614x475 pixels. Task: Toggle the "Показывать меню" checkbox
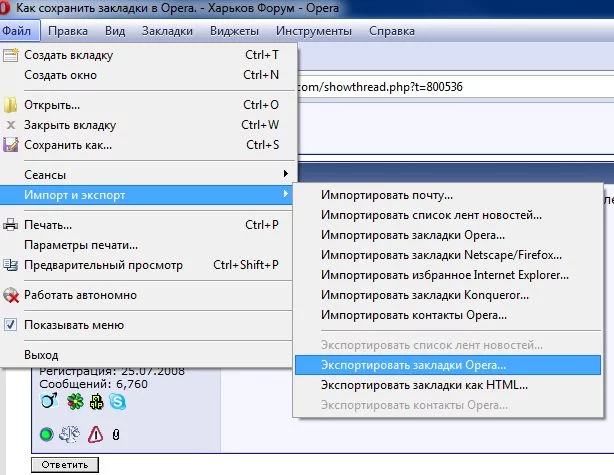tap(12, 325)
